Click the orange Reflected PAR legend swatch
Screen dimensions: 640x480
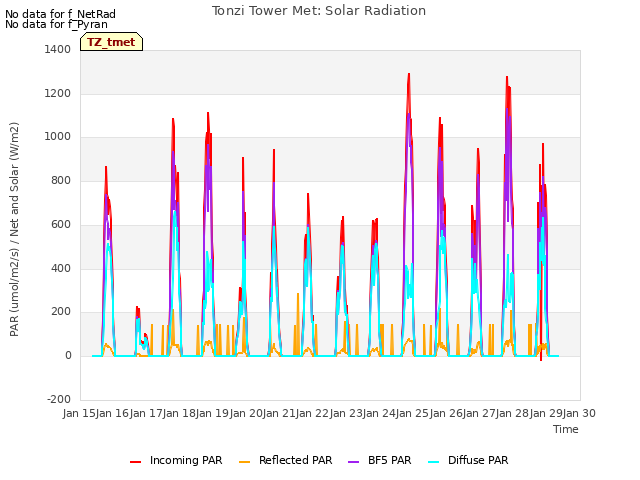[244, 462]
